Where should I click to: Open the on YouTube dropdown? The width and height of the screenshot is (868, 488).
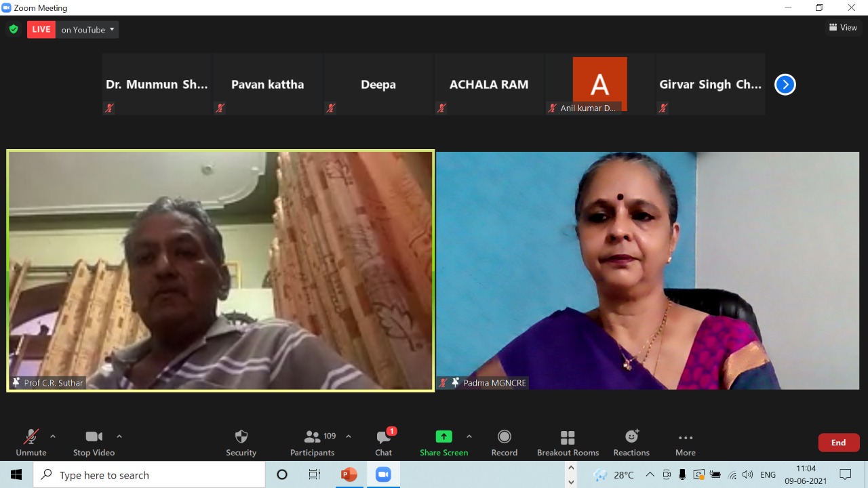click(x=87, y=29)
